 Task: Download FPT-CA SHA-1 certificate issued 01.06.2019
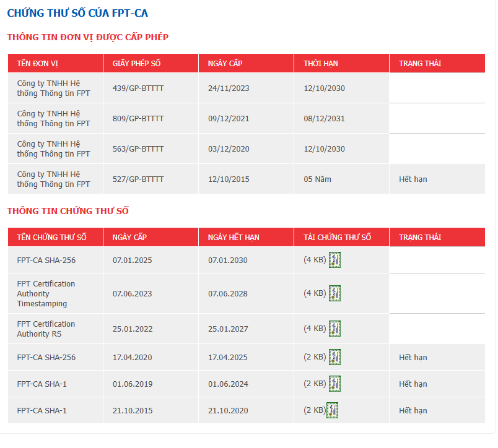point(334,384)
